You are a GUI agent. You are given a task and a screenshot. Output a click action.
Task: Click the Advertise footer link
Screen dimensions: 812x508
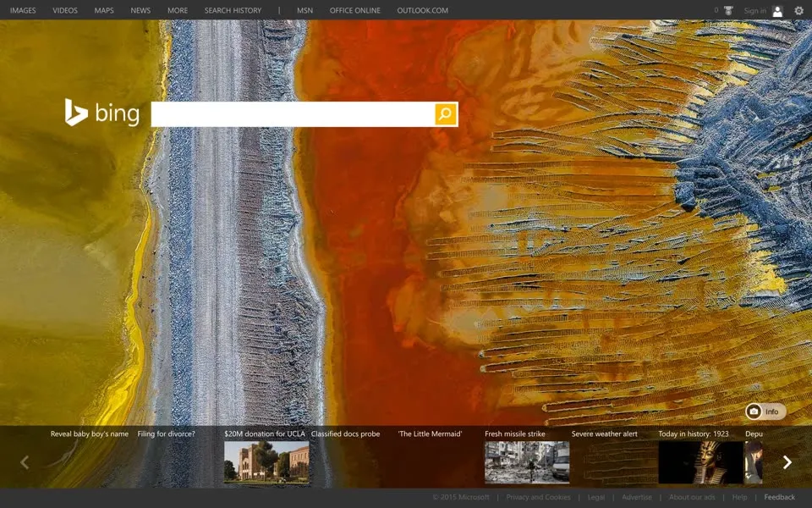636,497
